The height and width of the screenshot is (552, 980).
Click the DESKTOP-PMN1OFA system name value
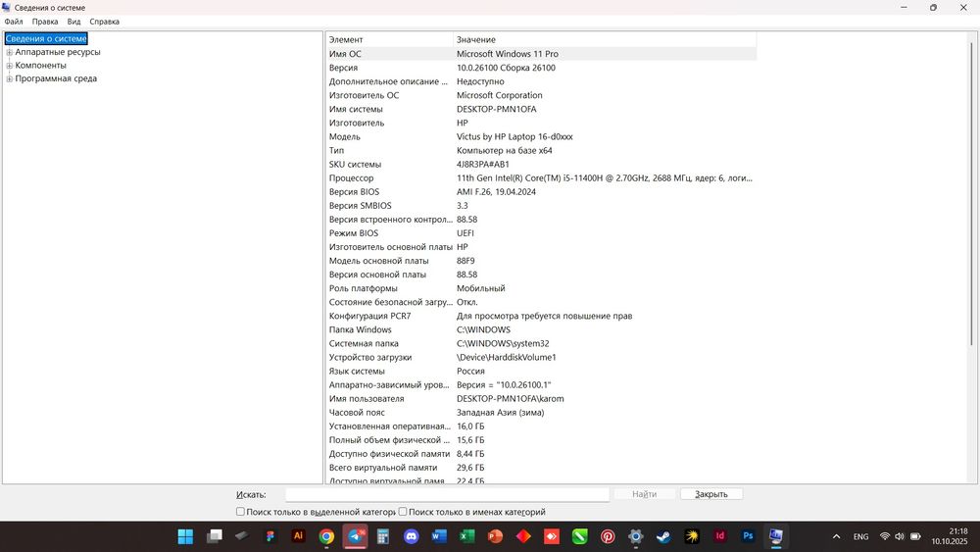[496, 109]
